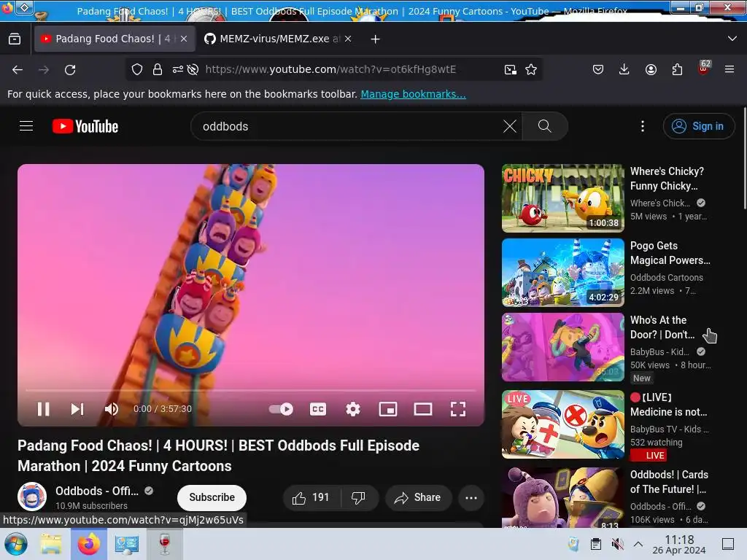The image size is (747, 560).
Task: Open Wine glass taskbar app
Action: (165, 544)
